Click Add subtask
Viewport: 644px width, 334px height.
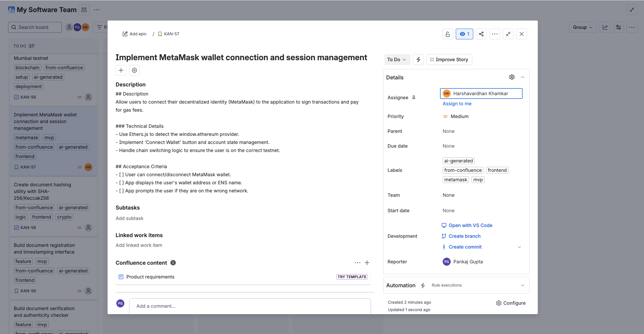pyautogui.click(x=129, y=218)
